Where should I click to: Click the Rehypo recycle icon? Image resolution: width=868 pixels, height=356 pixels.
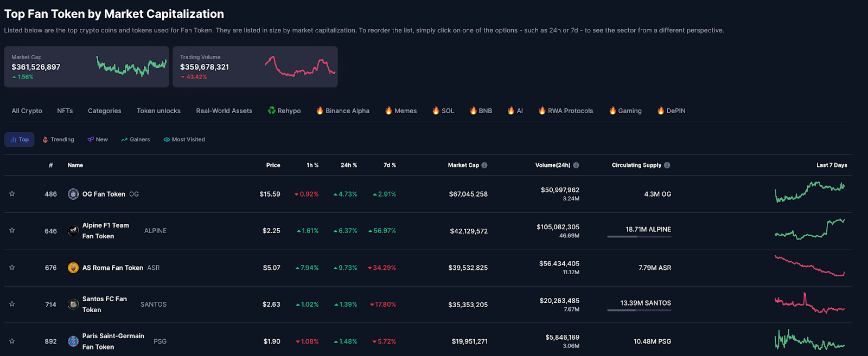(272, 111)
